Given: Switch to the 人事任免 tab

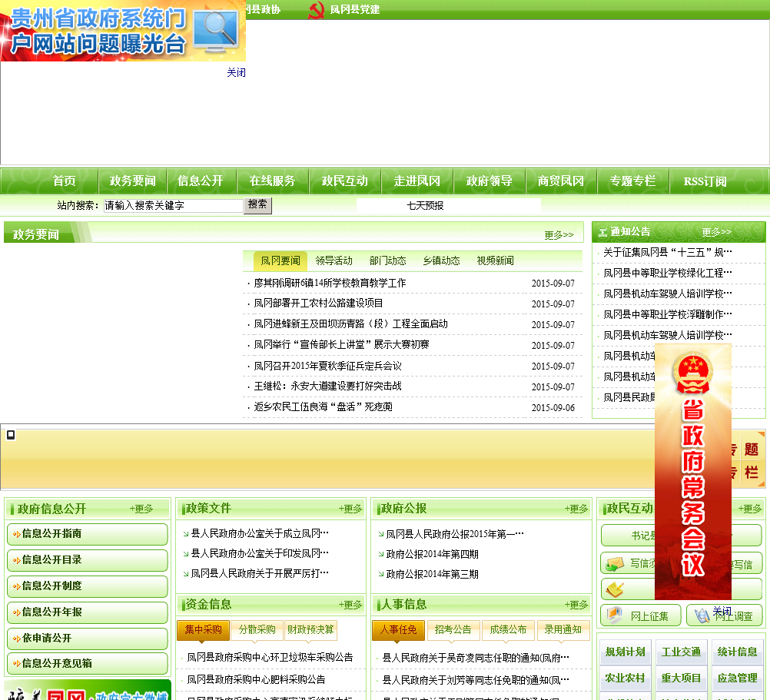Looking at the screenshot, I should [x=398, y=630].
